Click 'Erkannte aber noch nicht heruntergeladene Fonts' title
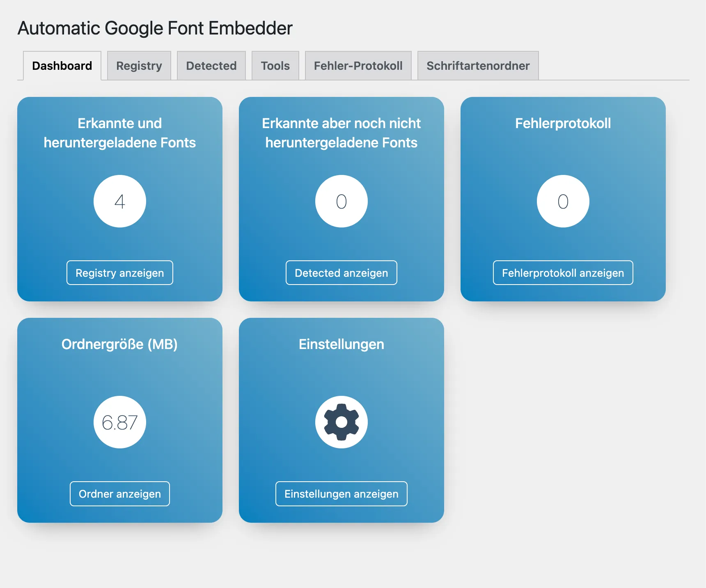Viewport: 706px width, 588px height. [x=342, y=133]
